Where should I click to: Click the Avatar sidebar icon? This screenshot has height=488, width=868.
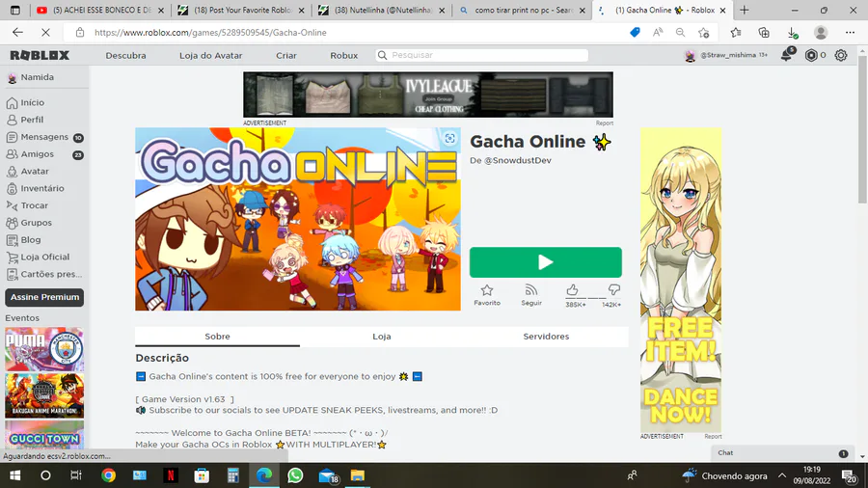click(12, 172)
